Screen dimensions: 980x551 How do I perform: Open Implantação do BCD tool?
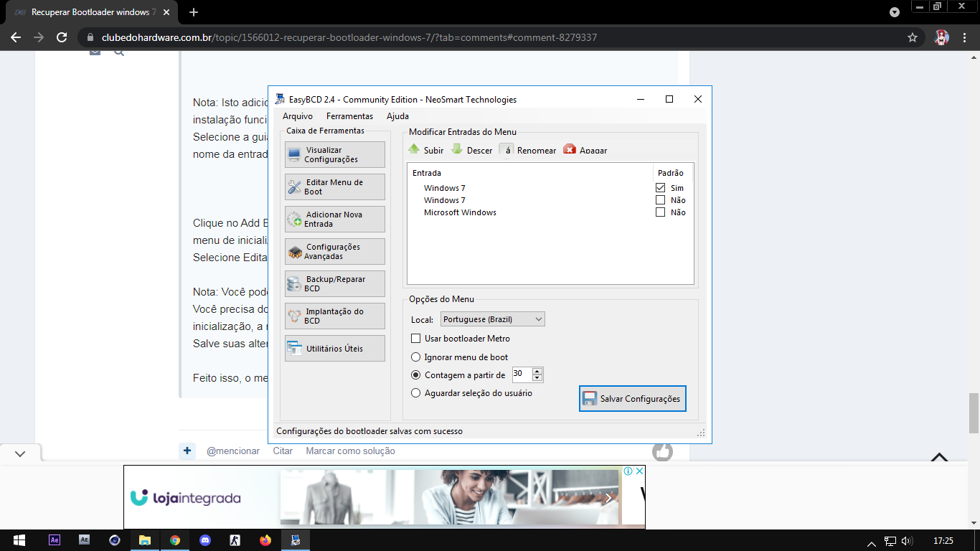(x=334, y=316)
